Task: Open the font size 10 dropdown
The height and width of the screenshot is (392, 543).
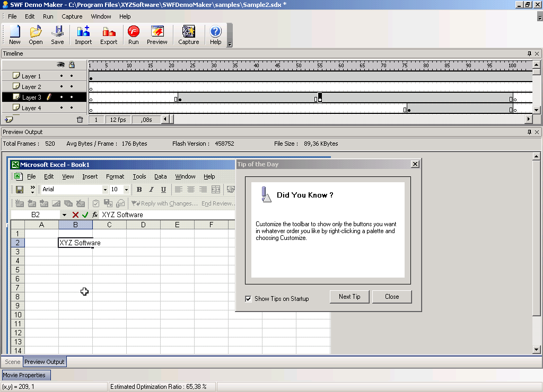Action: click(x=126, y=190)
